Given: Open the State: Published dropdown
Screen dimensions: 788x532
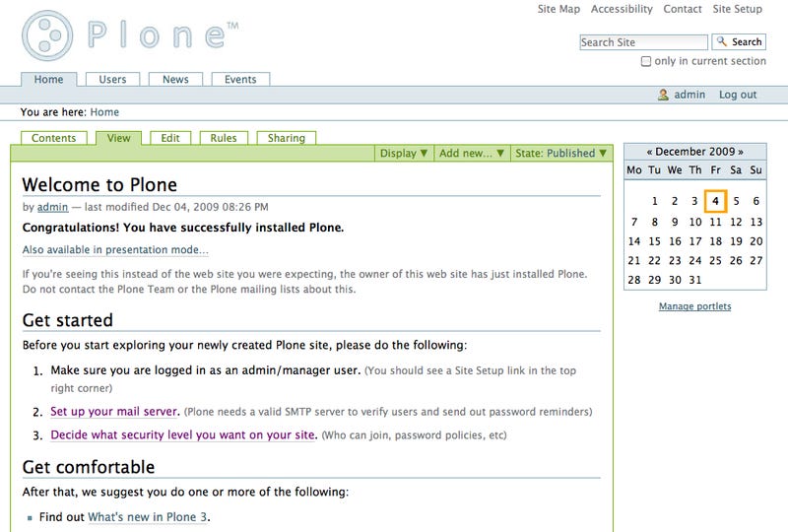Looking at the screenshot, I should tap(560, 154).
